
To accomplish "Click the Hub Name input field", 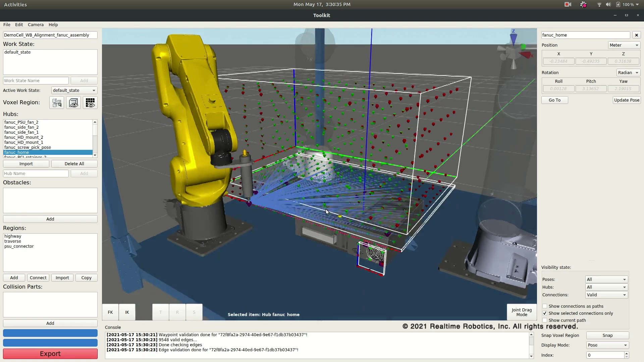I will coord(36,174).
